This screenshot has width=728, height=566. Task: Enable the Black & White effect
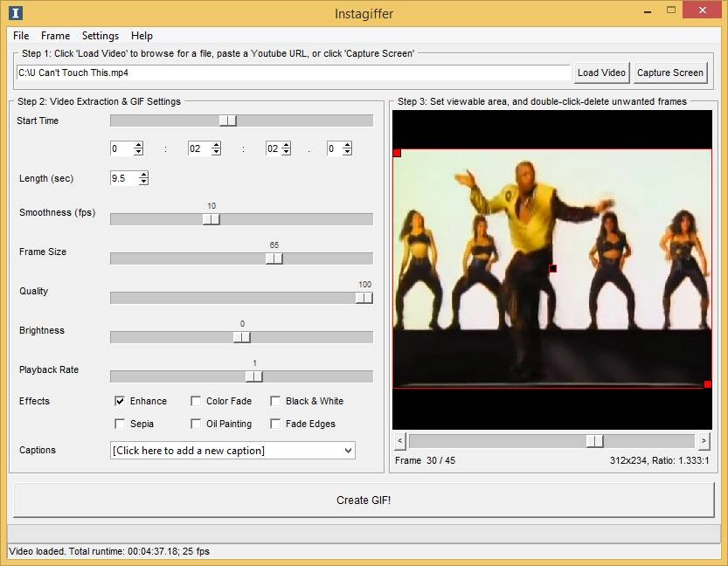[x=275, y=401]
